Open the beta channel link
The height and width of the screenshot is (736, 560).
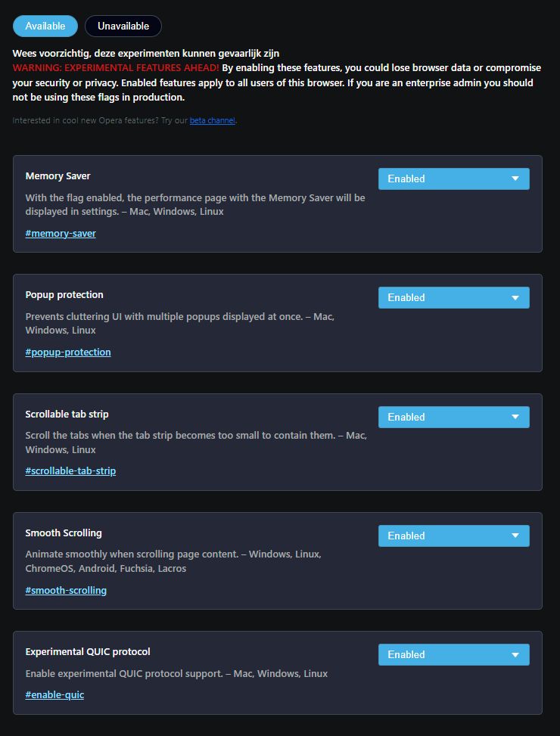click(212, 120)
